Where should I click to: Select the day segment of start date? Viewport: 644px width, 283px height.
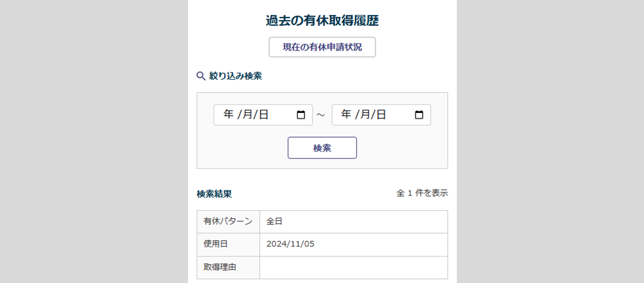(x=263, y=115)
